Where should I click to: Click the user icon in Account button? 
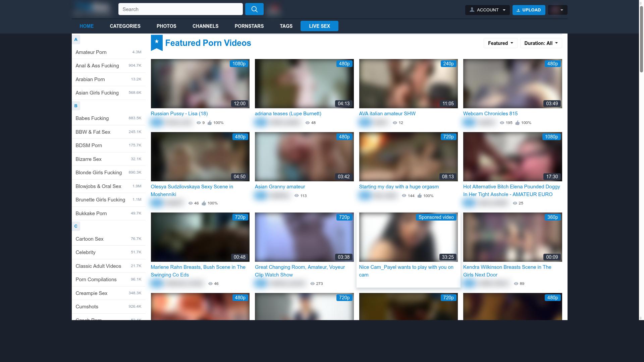pyautogui.click(x=472, y=10)
